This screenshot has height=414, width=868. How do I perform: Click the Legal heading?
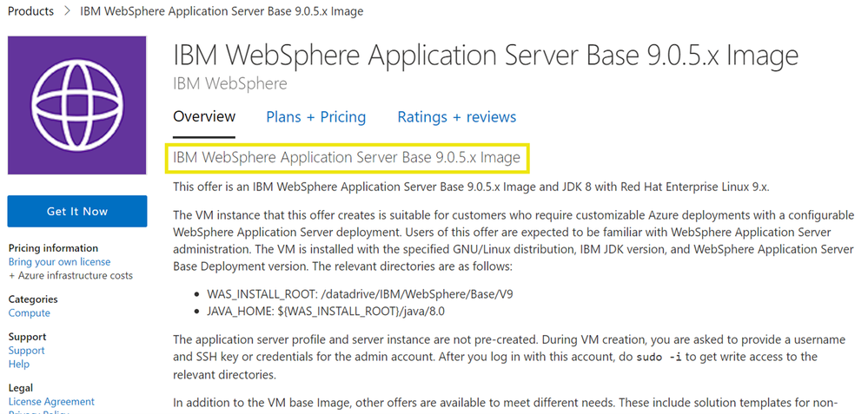tap(21, 388)
